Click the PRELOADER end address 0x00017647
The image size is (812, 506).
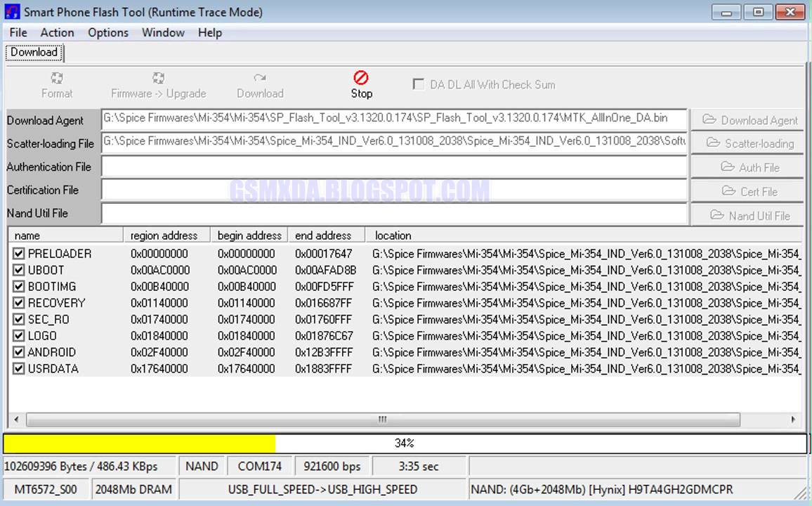tap(324, 254)
